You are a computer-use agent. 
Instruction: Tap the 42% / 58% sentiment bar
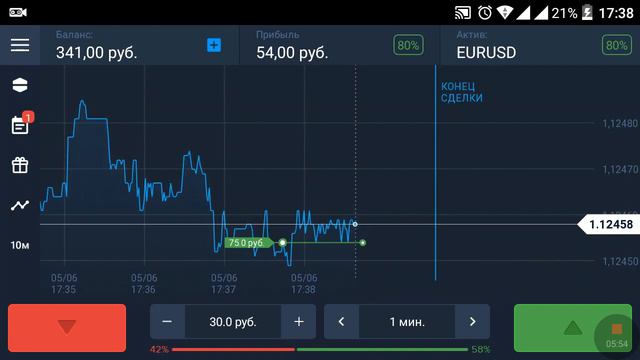point(320,349)
